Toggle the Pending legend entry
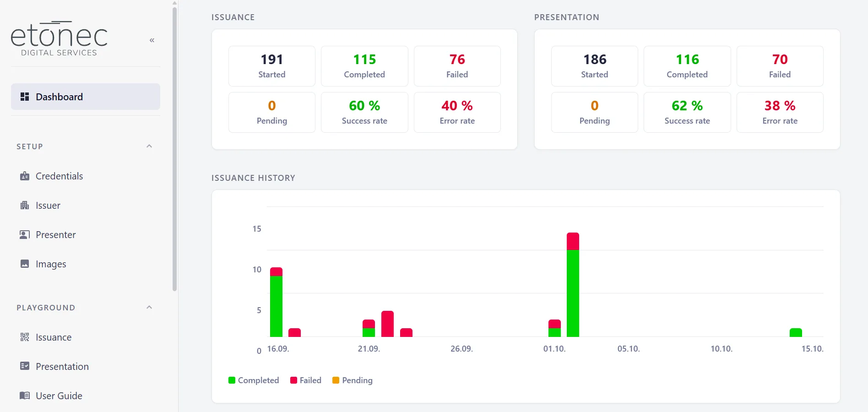The image size is (868, 412). [x=353, y=380]
